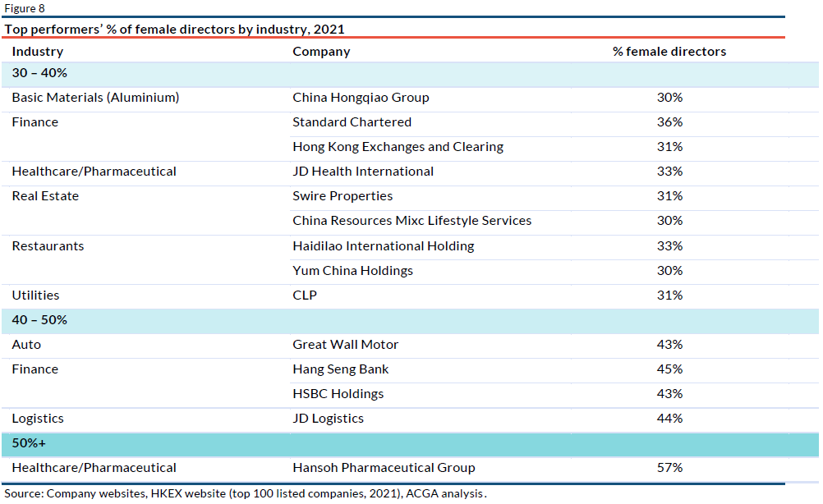The width and height of the screenshot is (823, 504).
Task: Click the Swire Properties cell
Action: 343,196
